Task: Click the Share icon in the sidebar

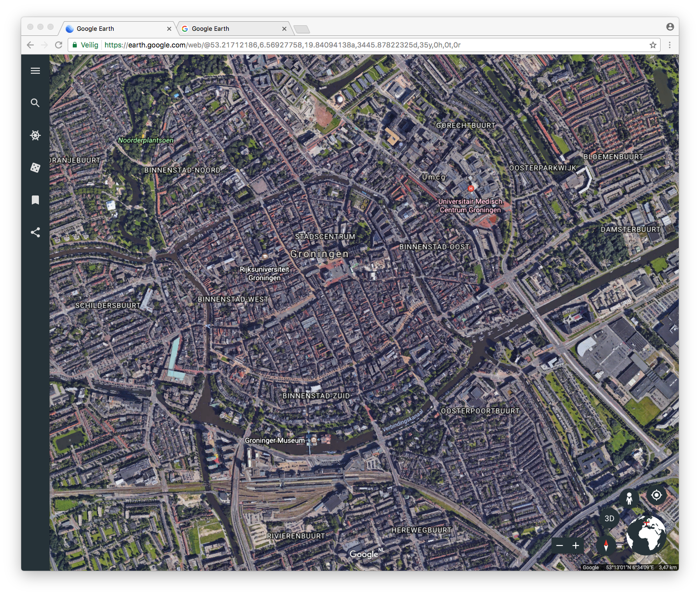Action: tap(35, 232)
